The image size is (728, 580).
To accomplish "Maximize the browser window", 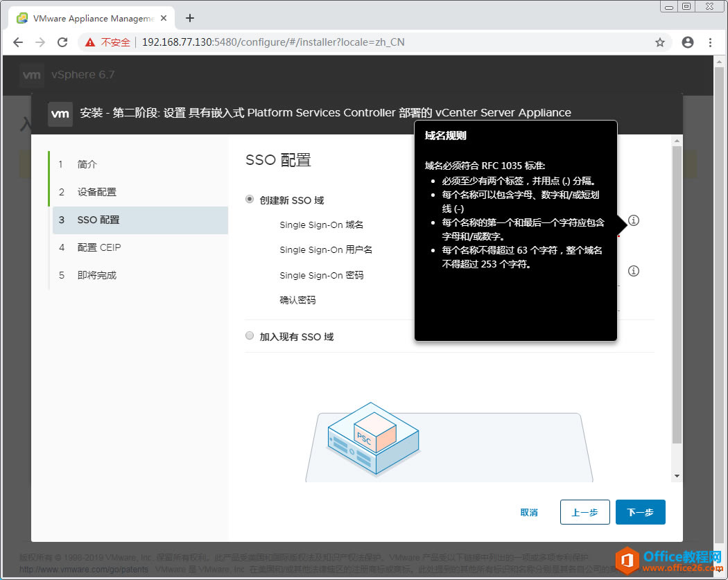I will click(x=686, y=6).
